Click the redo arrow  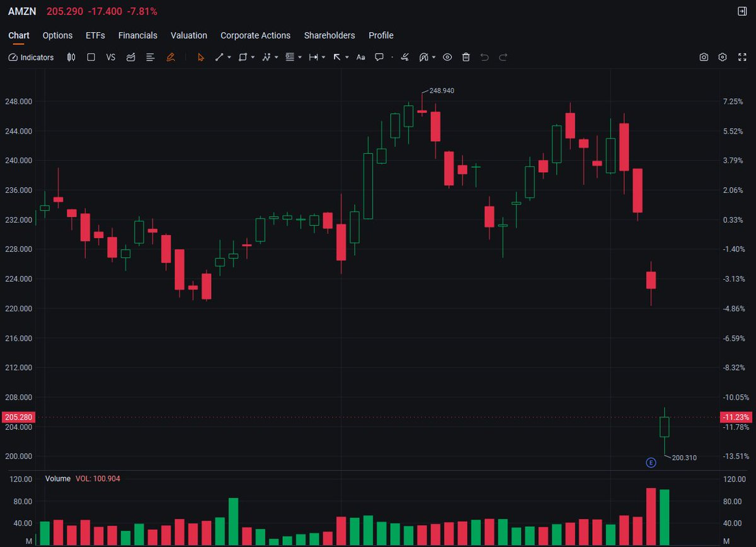click(503, 57)
